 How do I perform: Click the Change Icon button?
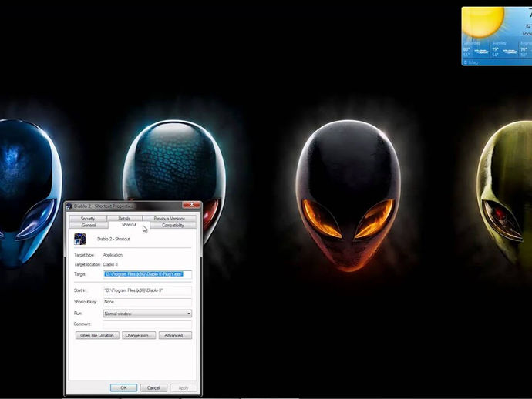(x=139, y=335)
